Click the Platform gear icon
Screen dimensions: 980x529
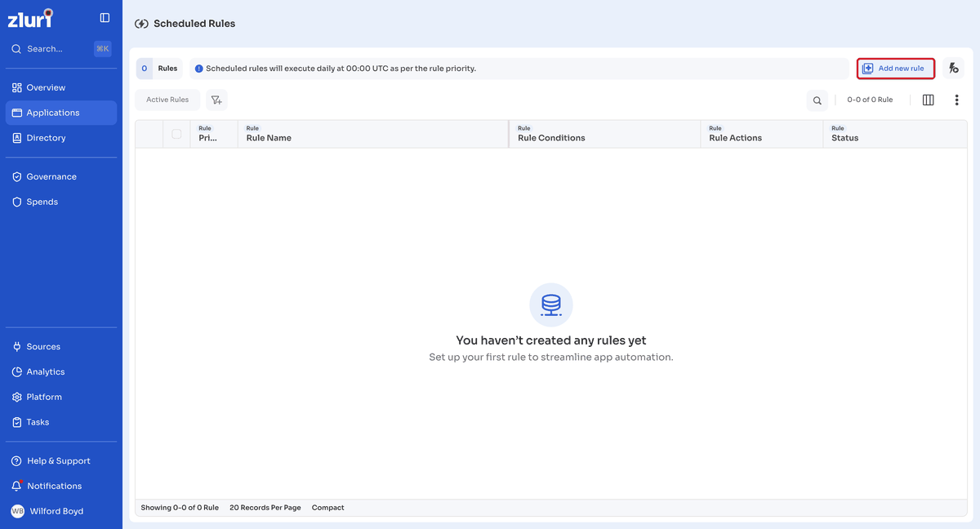click(16, 397)
